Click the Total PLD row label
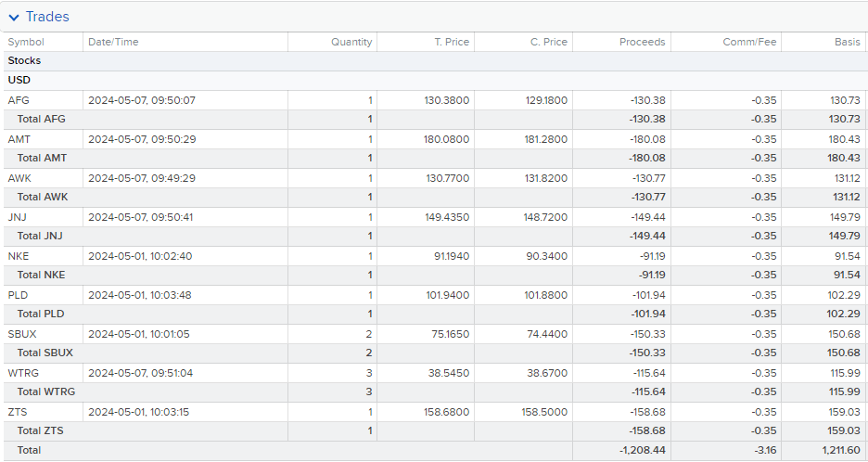The height and width of the screenshot is (462, 868). tap(41, 314)
